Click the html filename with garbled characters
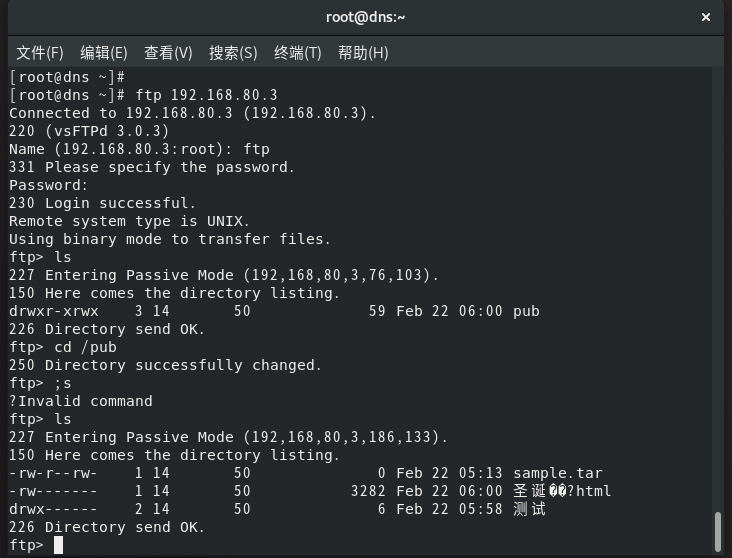This screenshot has width=732, height=558. pyautogui.click(x=562, y=491)
